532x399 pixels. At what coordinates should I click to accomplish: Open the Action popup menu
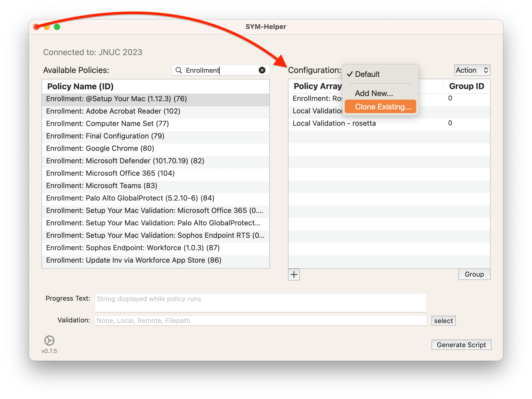(x=472, y=70)
